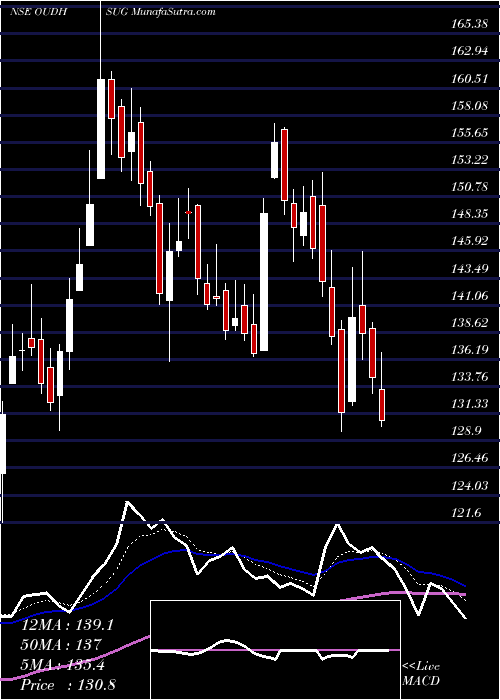Click the 158.08 price axis label
Screen dimensions: 500x700
pos(469,106)
